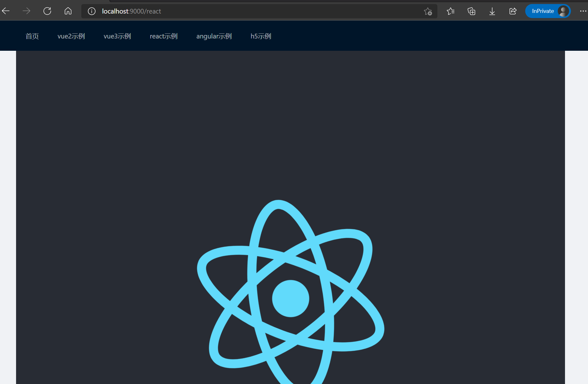Select the react示例 menu item
588x384 pixels.
164,36
